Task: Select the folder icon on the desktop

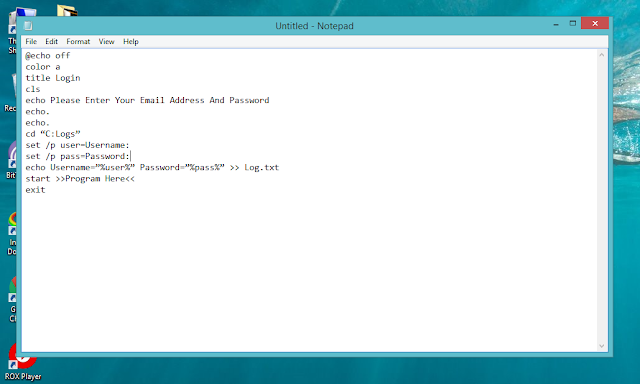Action: coord(67,10)
